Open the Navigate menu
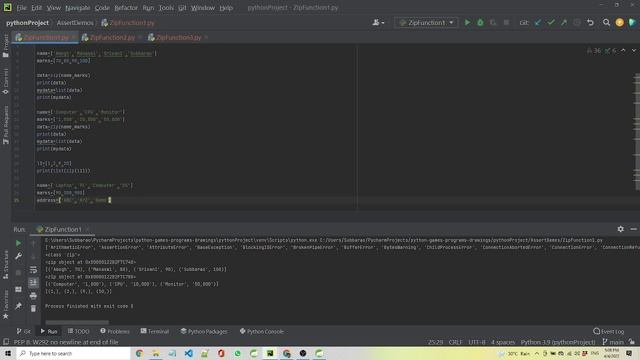 (x=78, y=8)
